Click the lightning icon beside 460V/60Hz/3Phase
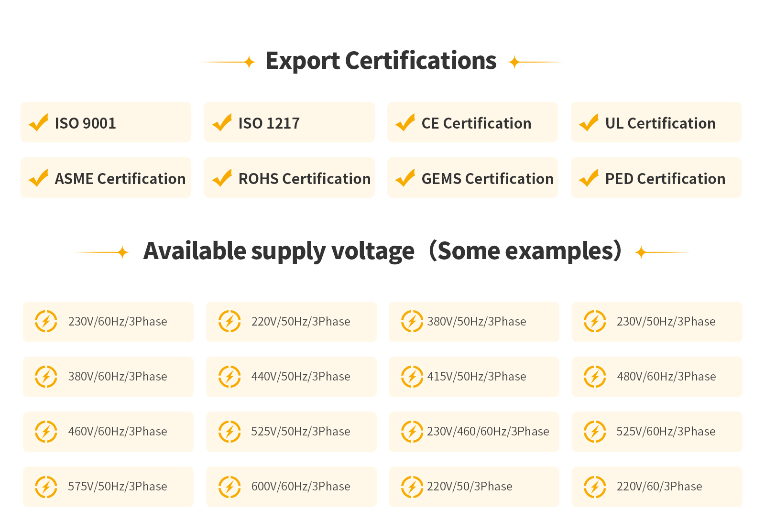 tap(46, 432)
